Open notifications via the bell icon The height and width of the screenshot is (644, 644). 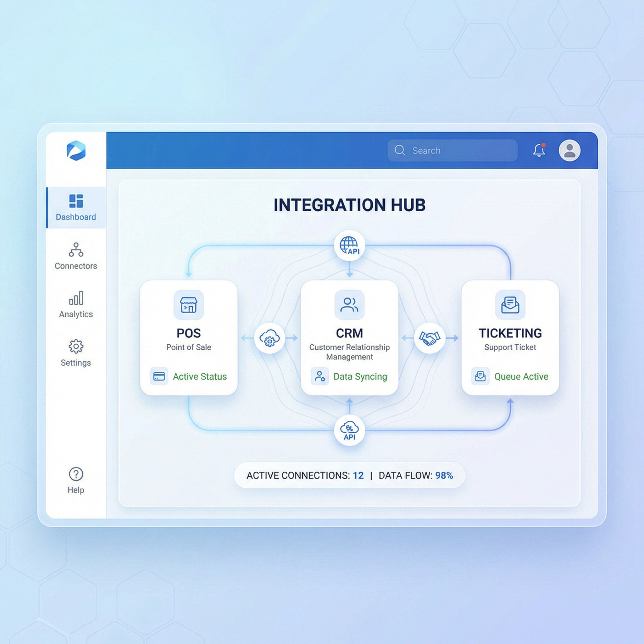[x=539, y=150]
